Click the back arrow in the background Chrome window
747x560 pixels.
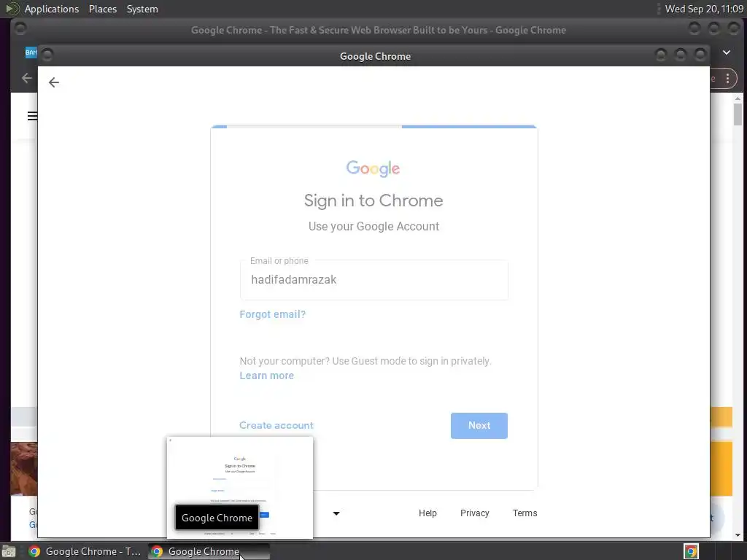click(27, 78)
